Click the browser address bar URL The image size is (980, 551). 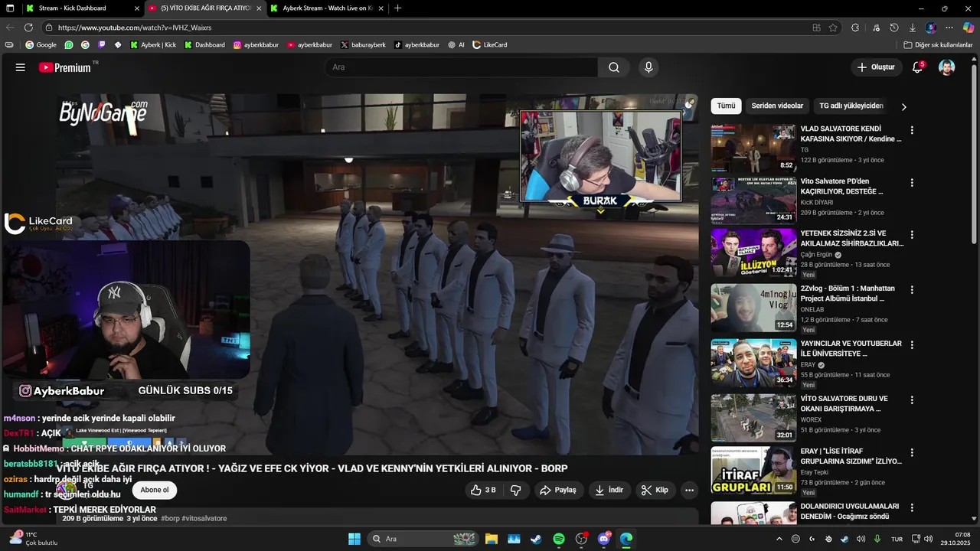[x=135, y=28]
